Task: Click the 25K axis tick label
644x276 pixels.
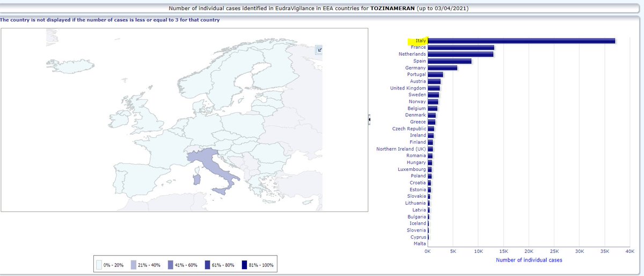Action: pos(554,251)
